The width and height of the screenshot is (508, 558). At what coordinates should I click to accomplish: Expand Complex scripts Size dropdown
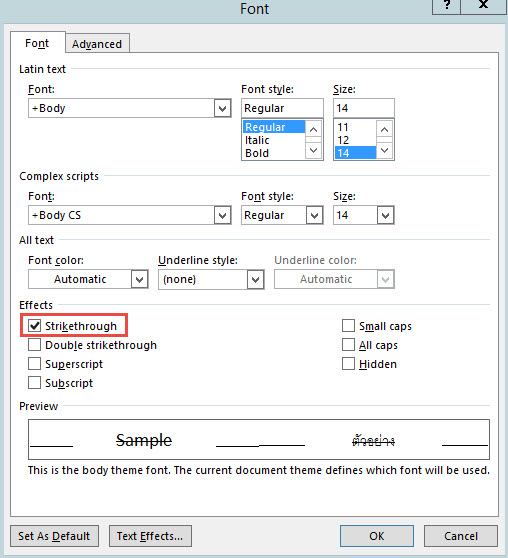[x=385, y=215]
